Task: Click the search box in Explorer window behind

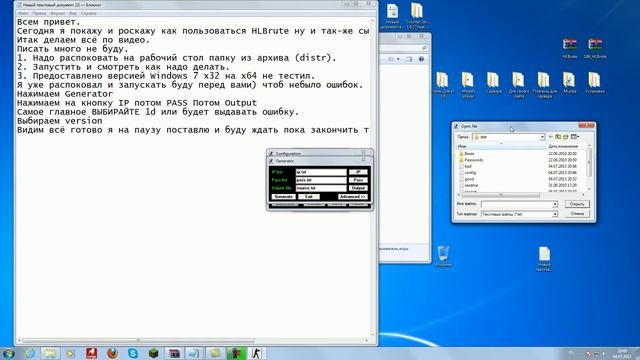Action: pyautogui.click(x=404, y=48)
